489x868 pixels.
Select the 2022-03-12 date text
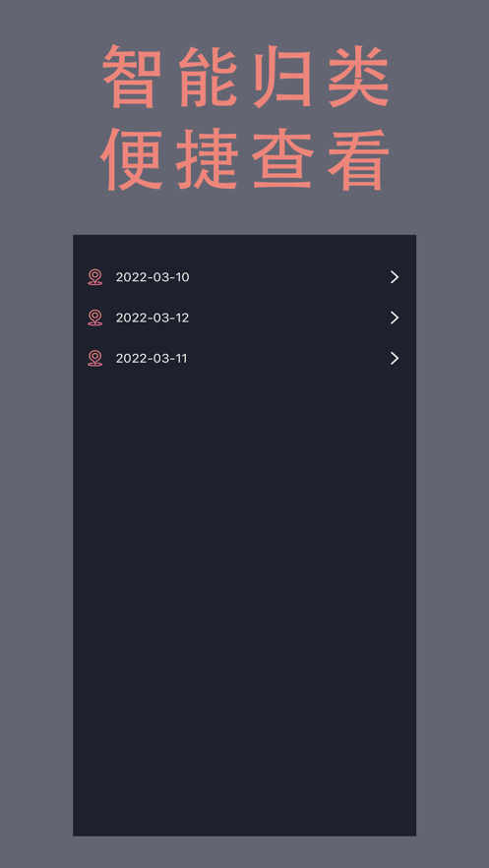[153, 318]
